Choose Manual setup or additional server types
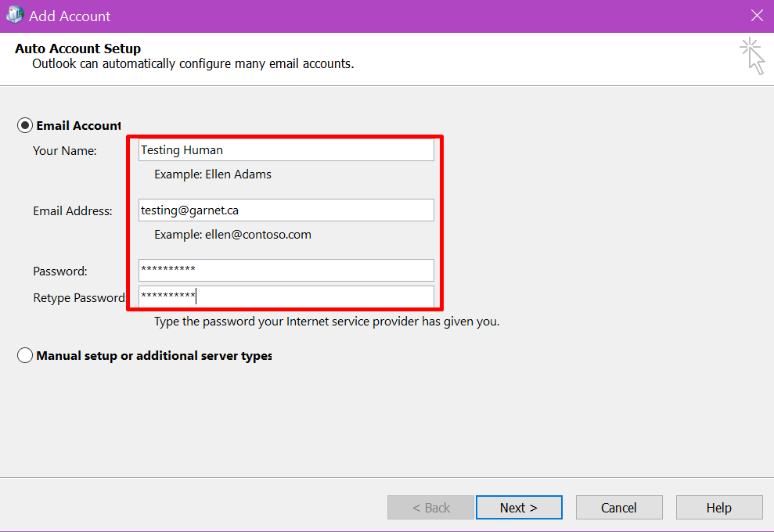 25,355
